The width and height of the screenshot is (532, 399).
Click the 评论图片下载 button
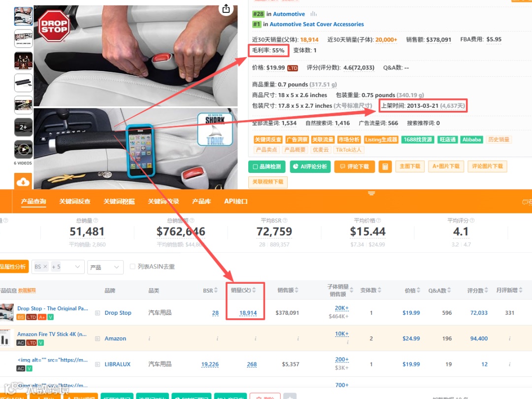pyautogui.click(x=487, y=166)
